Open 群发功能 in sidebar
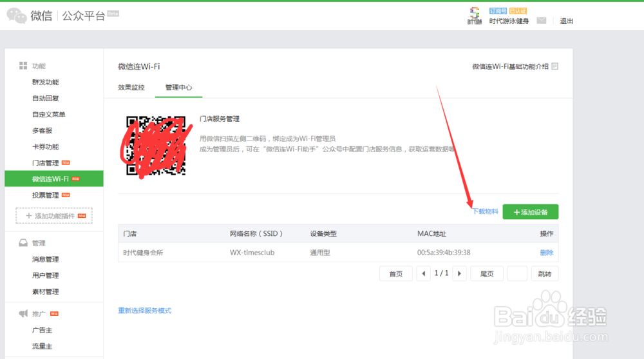Image resolution: width=644 pixels, height=359 pixels. (x=45, y=82)
